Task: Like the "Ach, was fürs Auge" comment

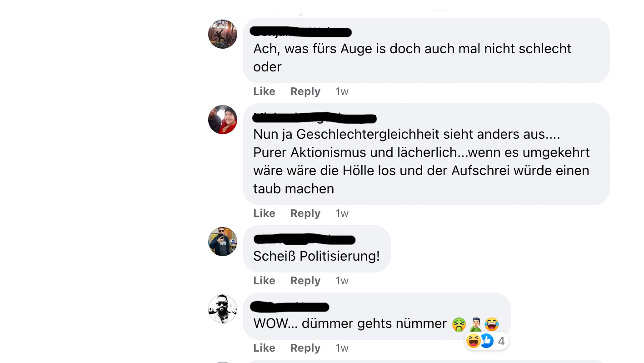Action: tap(264, 91)
